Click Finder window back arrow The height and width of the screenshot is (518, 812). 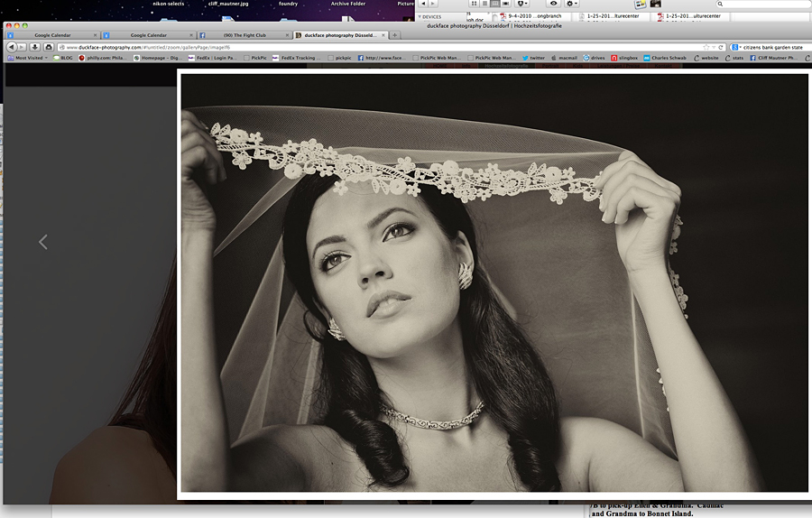(423, 4)
